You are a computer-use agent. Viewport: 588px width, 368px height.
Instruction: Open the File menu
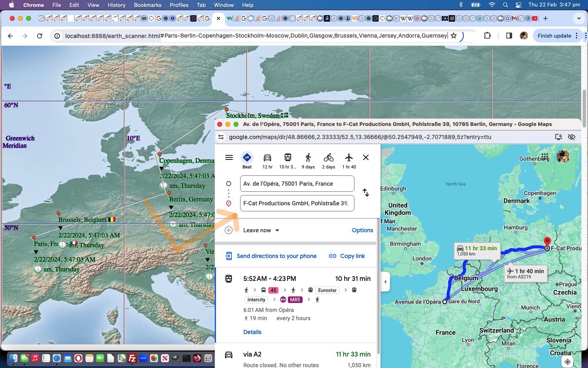point(57,5)
